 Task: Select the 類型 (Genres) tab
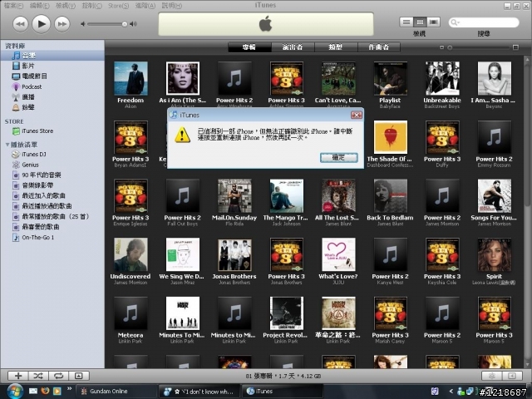336,47
